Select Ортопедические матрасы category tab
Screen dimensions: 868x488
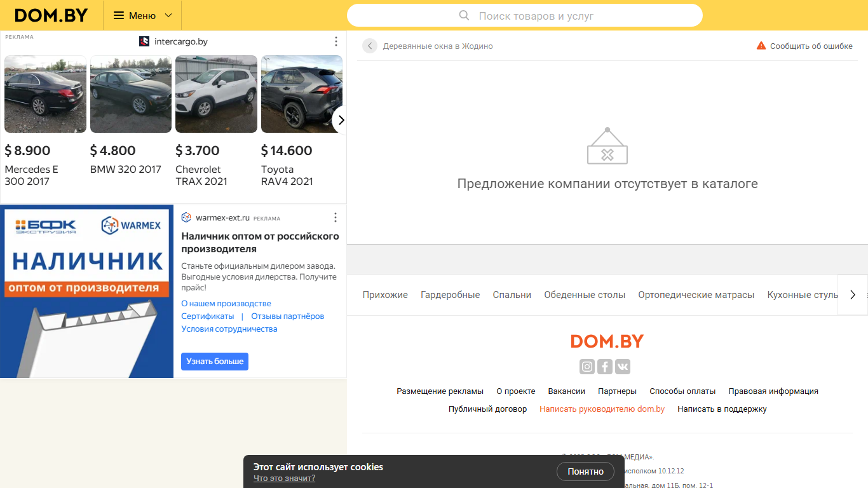click(x=696, y=295)
